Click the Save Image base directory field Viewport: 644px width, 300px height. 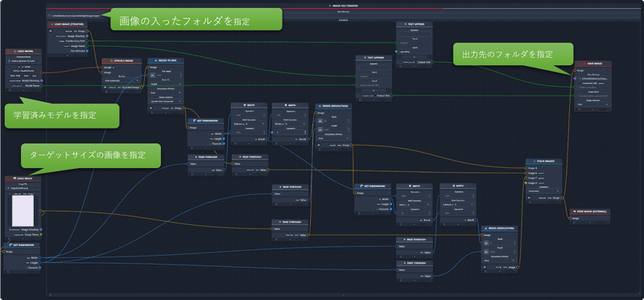[593, 78]
